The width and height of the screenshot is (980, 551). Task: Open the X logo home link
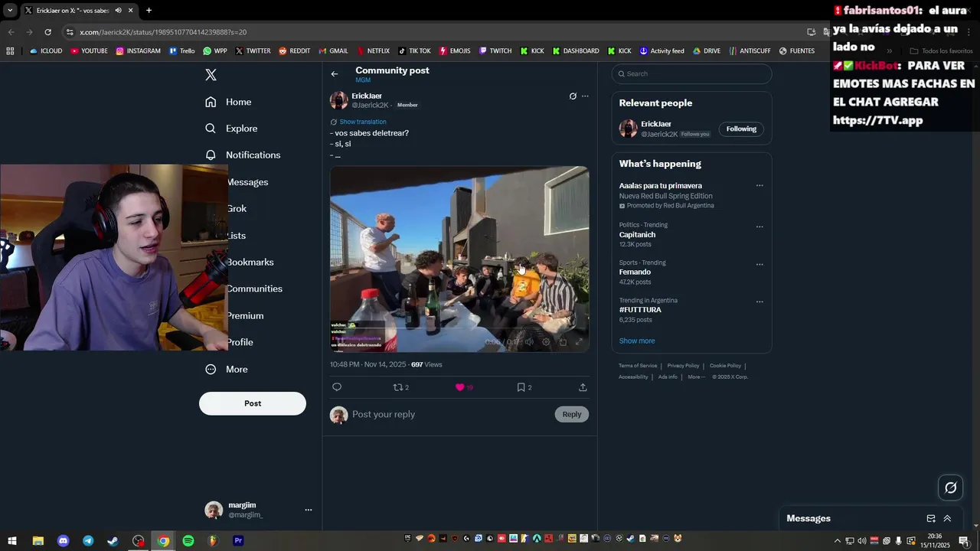[x=211, y=75]
